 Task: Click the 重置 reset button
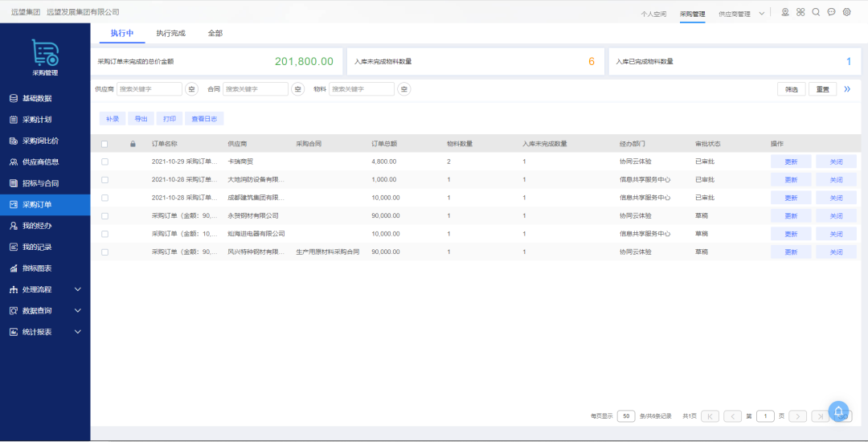823,89
